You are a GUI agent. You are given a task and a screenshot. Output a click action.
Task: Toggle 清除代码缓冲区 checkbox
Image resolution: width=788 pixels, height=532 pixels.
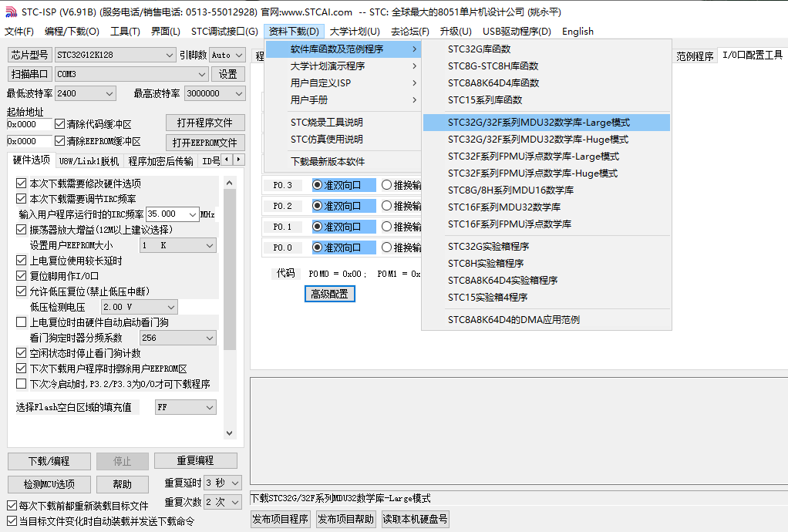tap(60, 123)
